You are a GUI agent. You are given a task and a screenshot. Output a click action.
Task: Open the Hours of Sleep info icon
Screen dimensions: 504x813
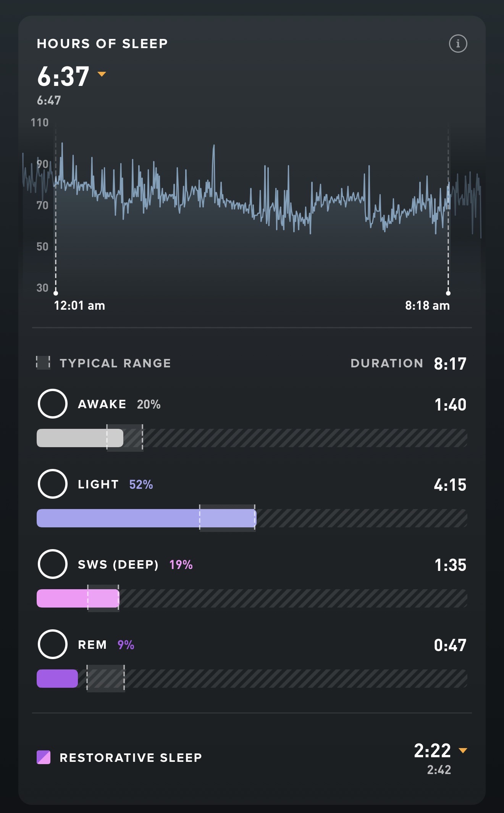[458, 44]
